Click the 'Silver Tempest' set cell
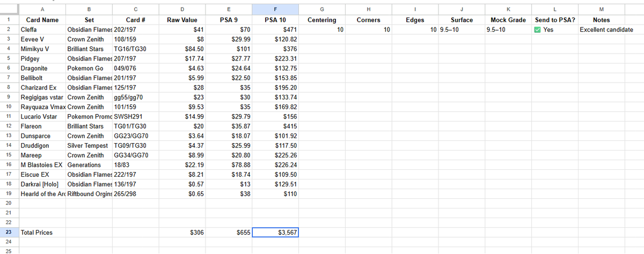The height and width of the screenshot is (254, 644). pyautogui.click(x=89, y=146)
